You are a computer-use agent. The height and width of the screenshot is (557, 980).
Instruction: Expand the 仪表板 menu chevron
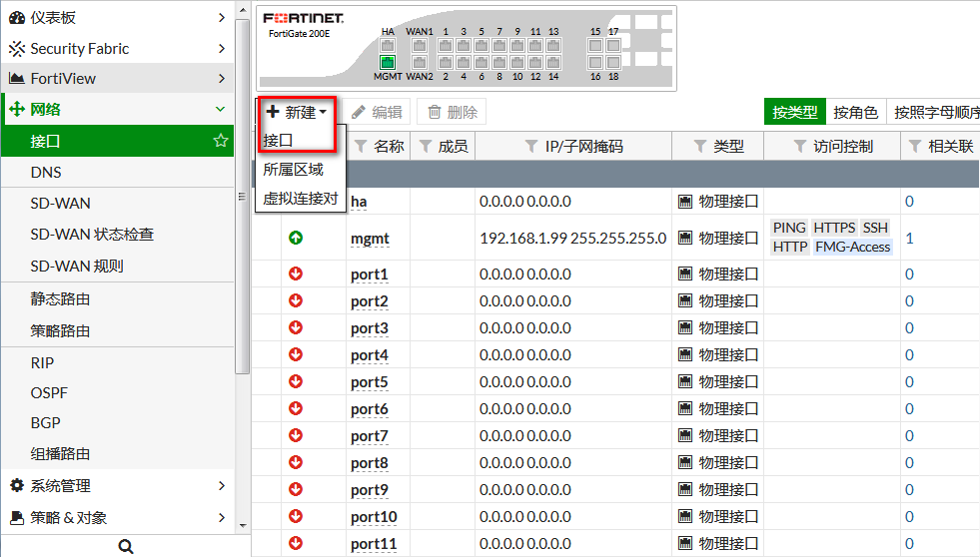point(221,18)
